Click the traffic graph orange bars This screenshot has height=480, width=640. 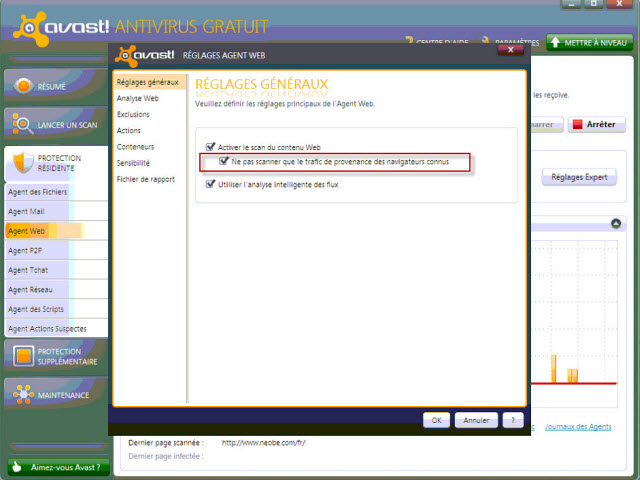(564, 369)
